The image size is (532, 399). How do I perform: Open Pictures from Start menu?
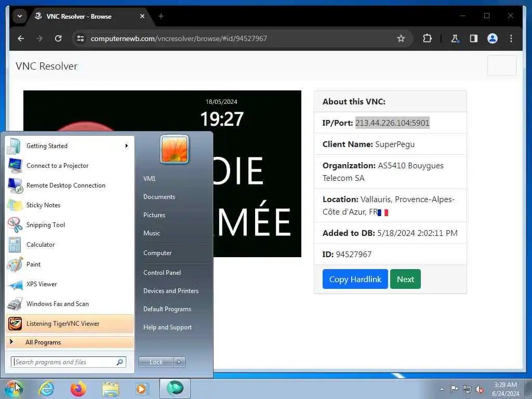coord(154,215)
